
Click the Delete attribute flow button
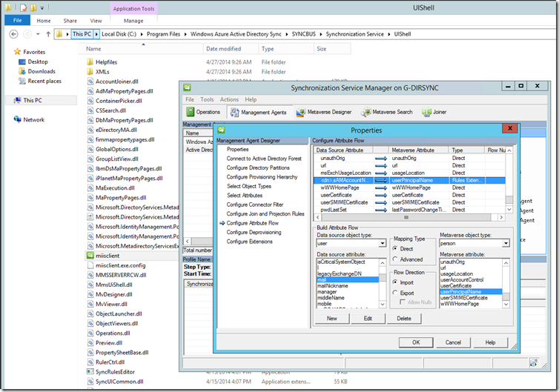tap(404, 318)
